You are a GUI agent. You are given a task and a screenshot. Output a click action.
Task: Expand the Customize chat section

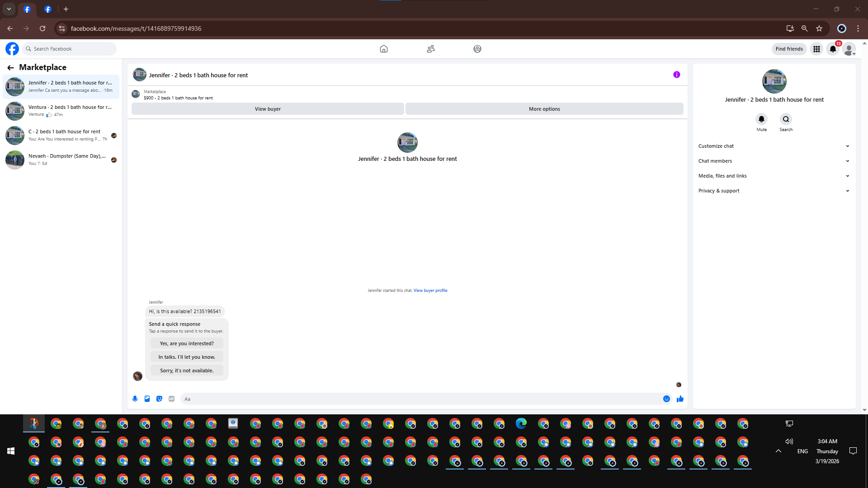click(774, 146)
